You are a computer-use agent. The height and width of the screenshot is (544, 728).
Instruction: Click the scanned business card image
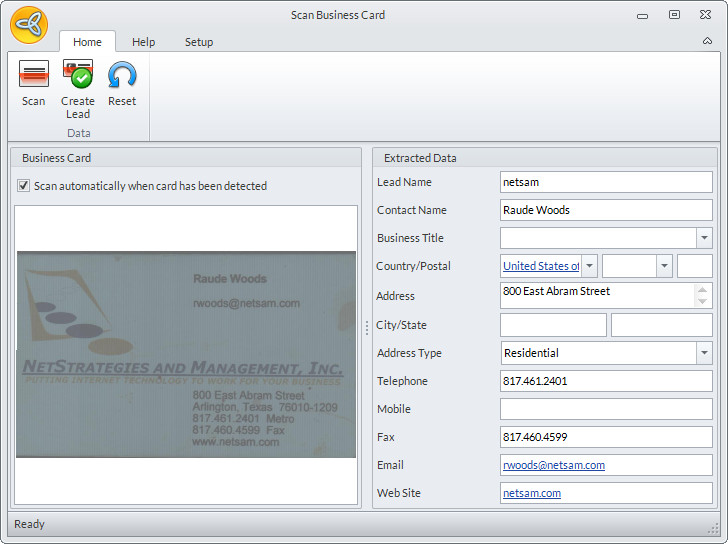[186, 354]
